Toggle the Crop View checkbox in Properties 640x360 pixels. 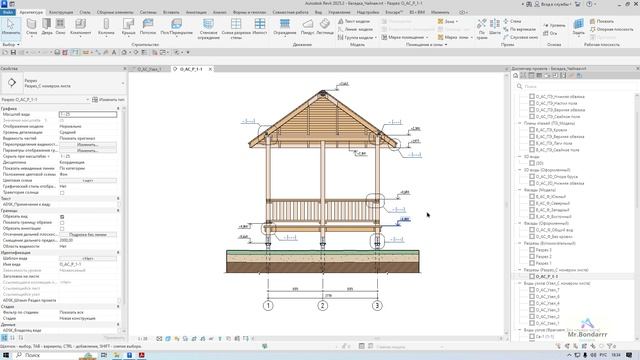pyautogui.click(x=62, y=217)
